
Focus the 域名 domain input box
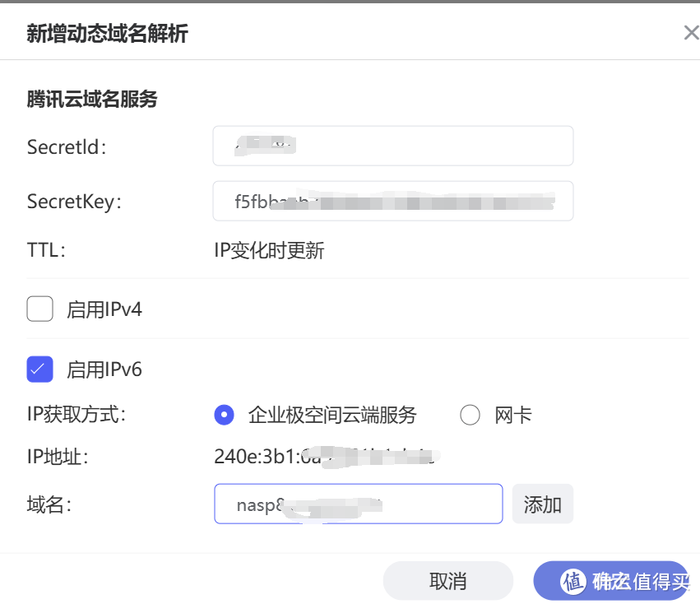point(358,504)
